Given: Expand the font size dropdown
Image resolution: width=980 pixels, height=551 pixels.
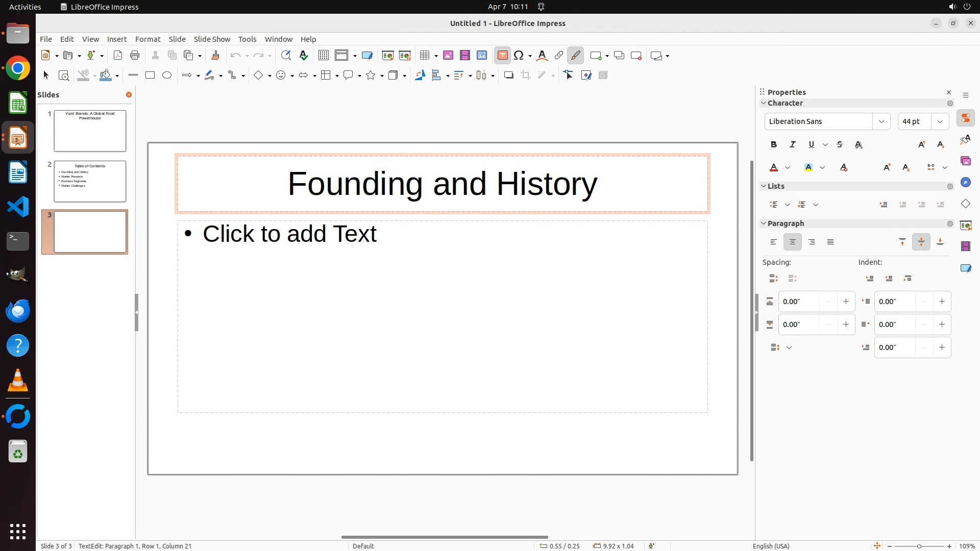Looking at the screenshot, I should point(940,121).
